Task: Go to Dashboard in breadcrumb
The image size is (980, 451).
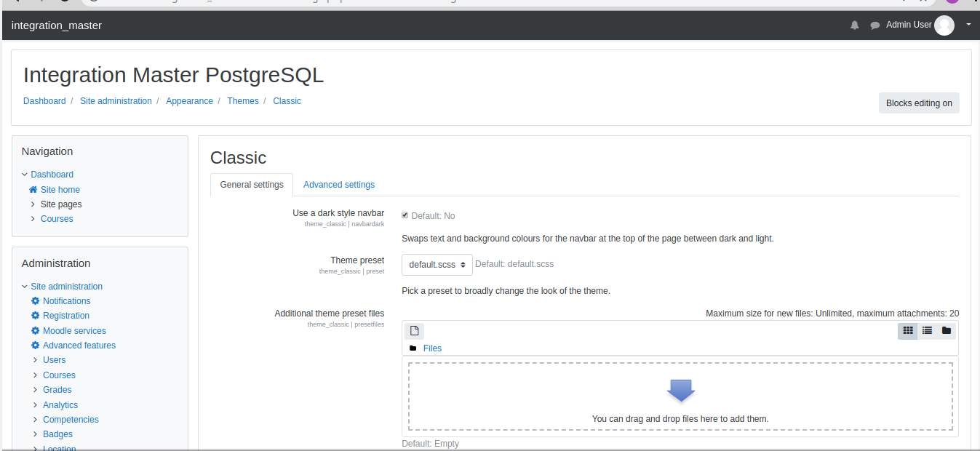Action: tap(44, 101)
